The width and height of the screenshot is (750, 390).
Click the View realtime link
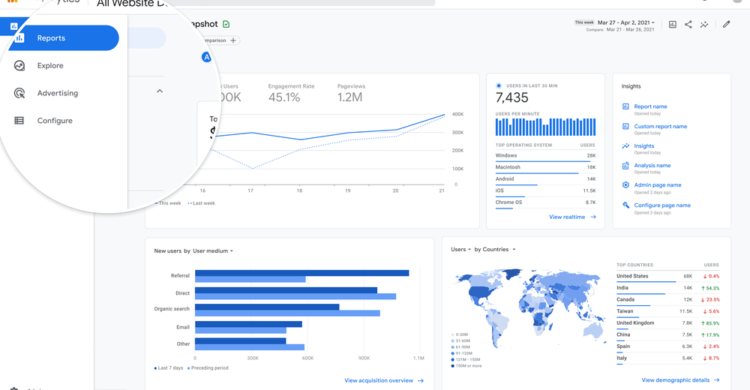coord(573,217)
